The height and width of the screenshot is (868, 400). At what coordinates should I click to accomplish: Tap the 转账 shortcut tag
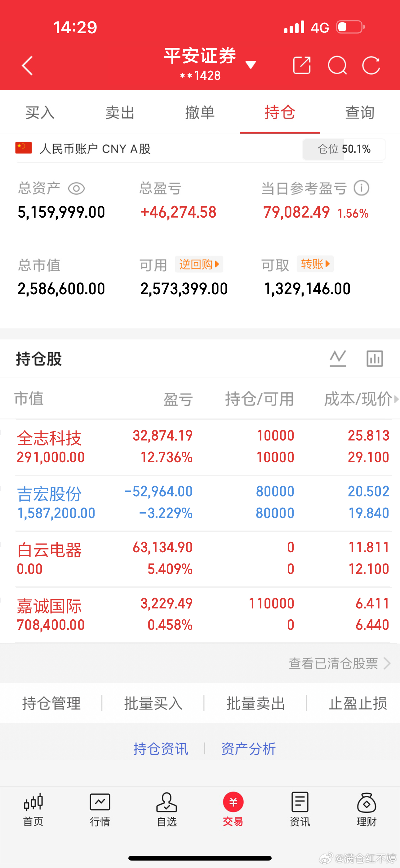point(315,264)
